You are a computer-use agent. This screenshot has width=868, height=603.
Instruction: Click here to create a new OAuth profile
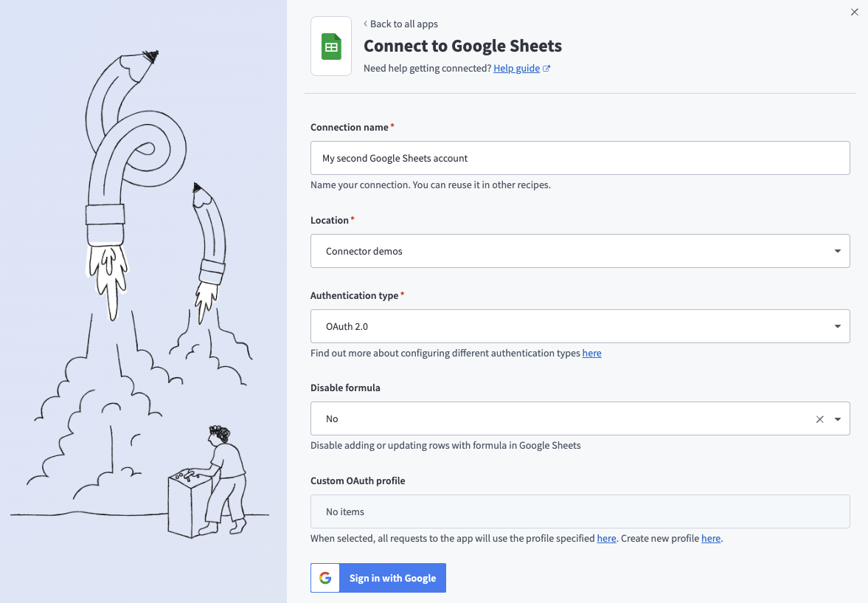[709, 538]
